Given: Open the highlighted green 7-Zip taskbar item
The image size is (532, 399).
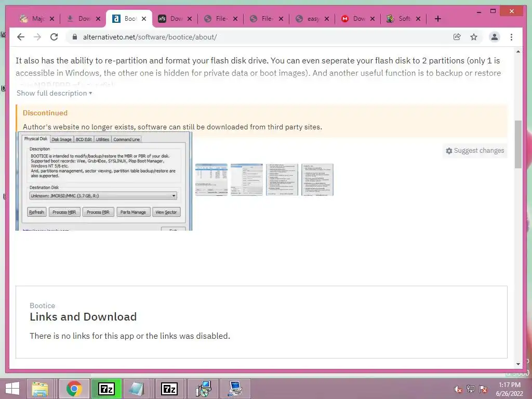Looking at the screenshot, I should pos(107,389).
